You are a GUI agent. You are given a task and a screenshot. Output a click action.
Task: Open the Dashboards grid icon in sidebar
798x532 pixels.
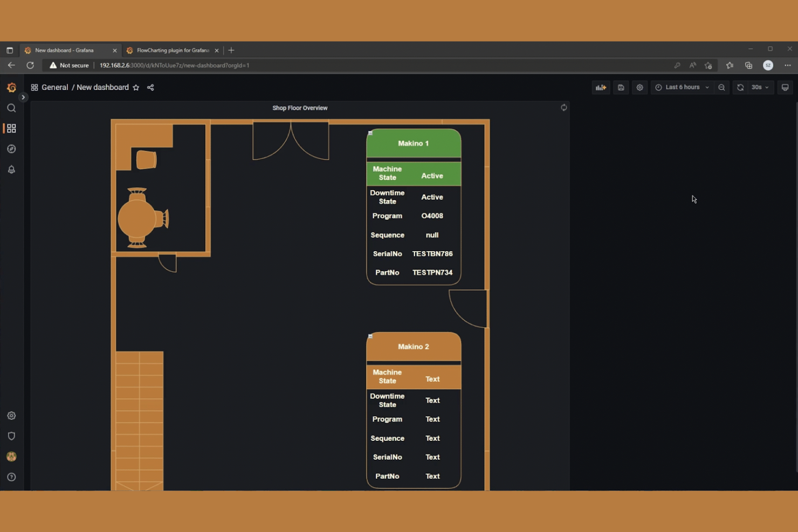11,128
